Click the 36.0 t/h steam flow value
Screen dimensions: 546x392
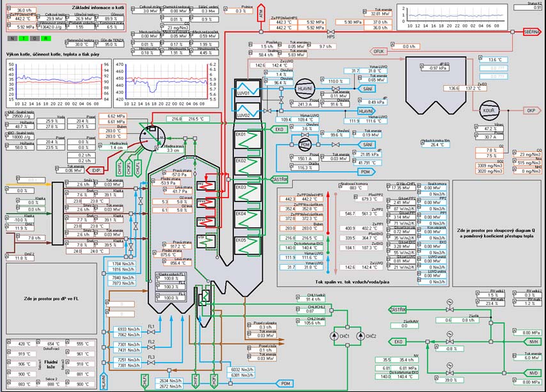(23, 10)
